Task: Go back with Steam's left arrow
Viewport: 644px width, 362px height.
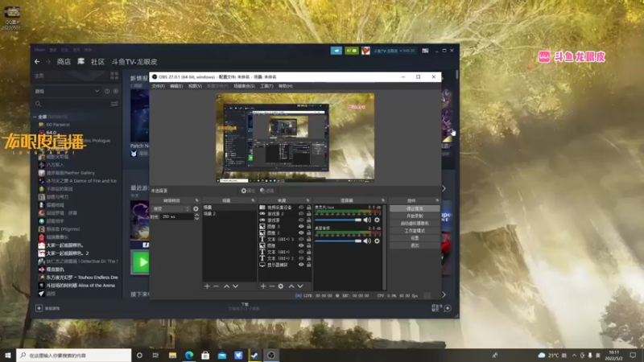Action: coord(37,62)
